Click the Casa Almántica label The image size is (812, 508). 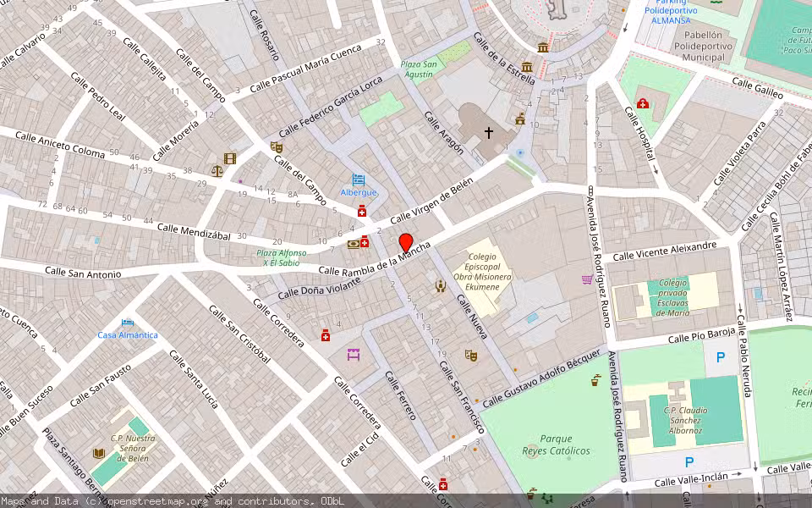click(127, 334)
